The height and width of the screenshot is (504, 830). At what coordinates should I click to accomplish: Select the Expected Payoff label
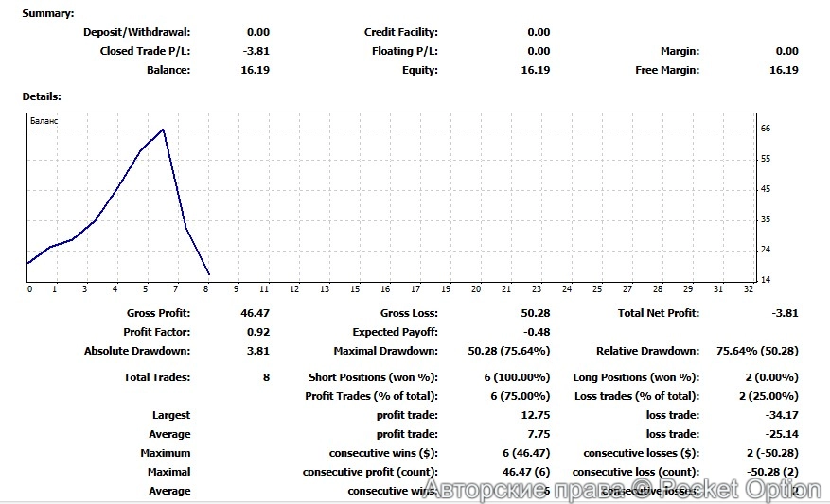395,332
